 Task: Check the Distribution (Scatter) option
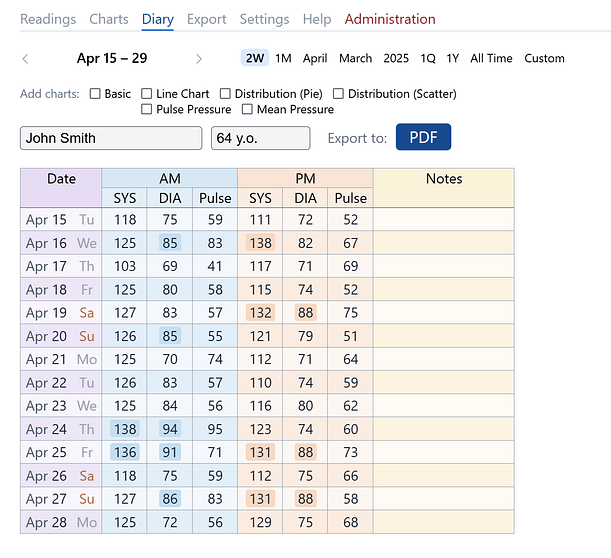pyautogui.click(x=339, y=94)
